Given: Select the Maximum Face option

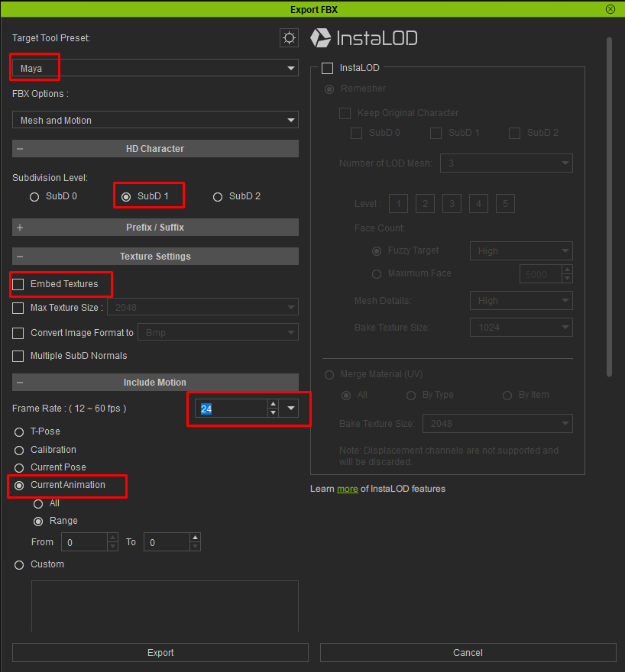Looking at the screenshot, I should [377, 274].
